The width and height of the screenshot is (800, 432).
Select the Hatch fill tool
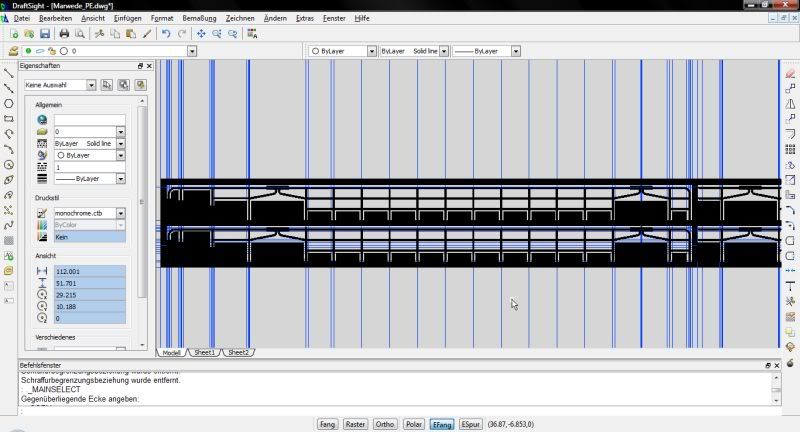pos(9,240)
